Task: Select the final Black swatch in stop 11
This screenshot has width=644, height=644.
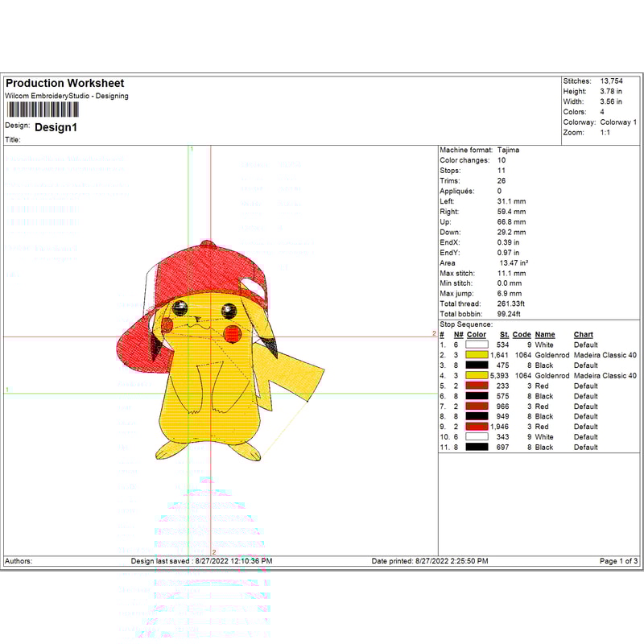Action: (477, 447)
